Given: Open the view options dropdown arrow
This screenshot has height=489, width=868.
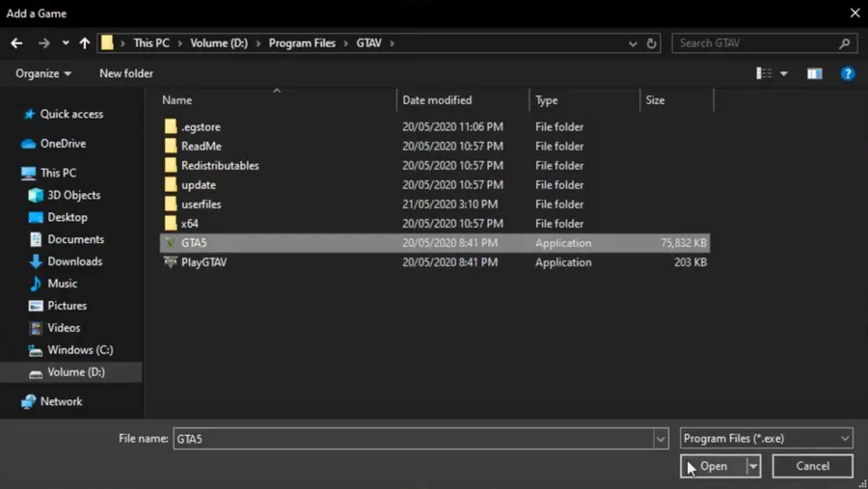Looking at the screenshot, I should coord(783,73).
